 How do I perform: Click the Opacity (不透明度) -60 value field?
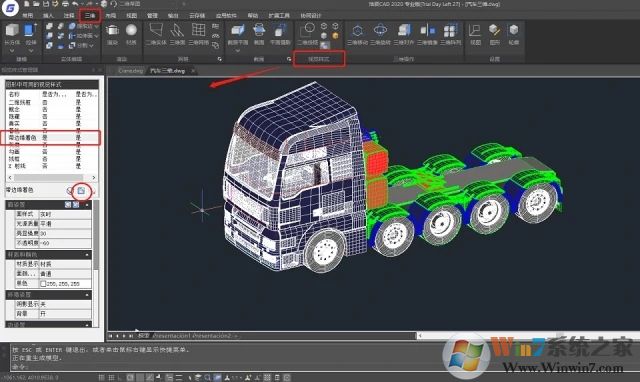tap(65, 243)
